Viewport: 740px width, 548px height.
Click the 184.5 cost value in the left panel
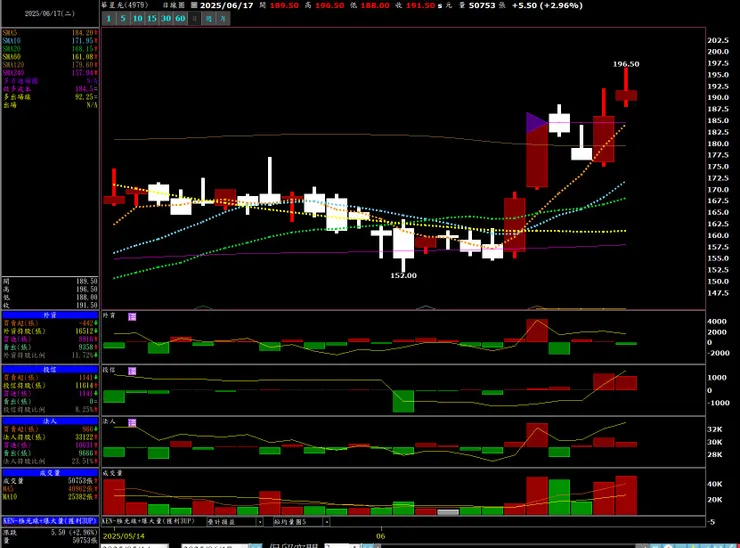click(86, 89)
